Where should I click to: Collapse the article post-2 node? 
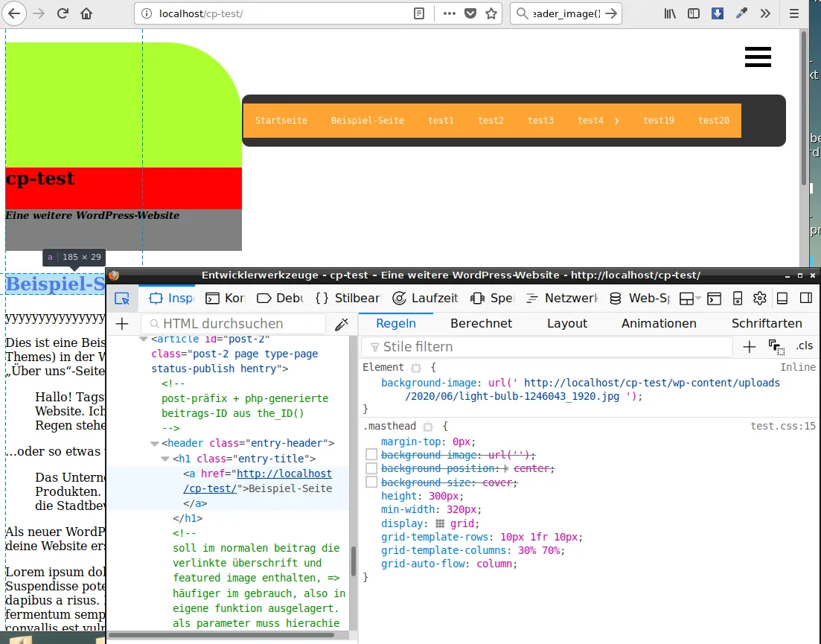(x=143, y=339)
